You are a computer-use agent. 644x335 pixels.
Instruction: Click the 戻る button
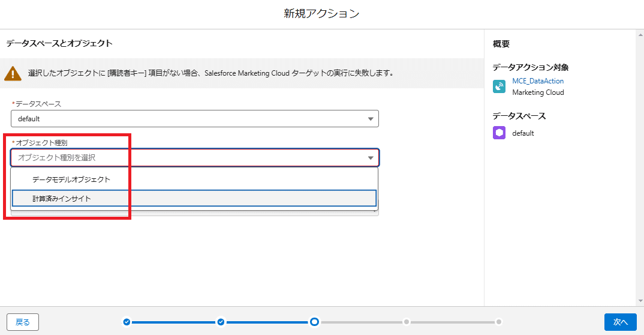23,322
